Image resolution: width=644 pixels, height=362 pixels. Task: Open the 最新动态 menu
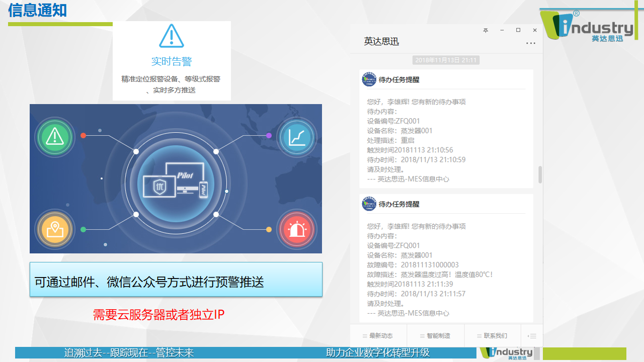pos(378,336)
